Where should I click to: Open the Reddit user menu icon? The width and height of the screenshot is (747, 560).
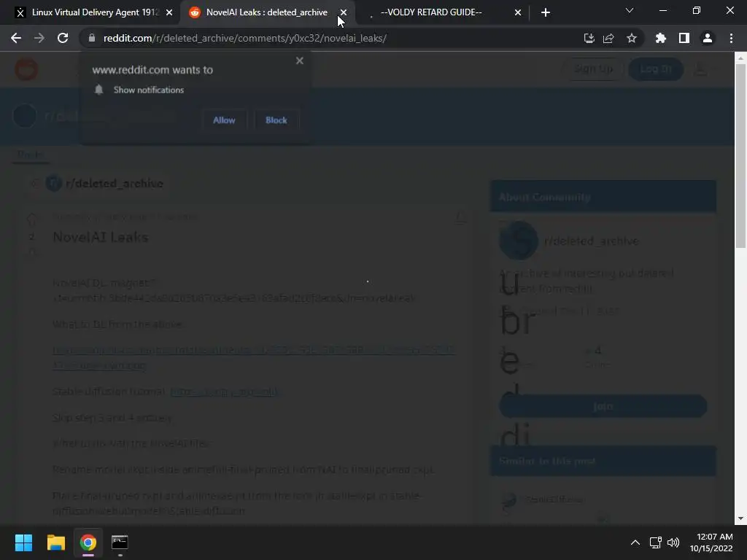701,69
